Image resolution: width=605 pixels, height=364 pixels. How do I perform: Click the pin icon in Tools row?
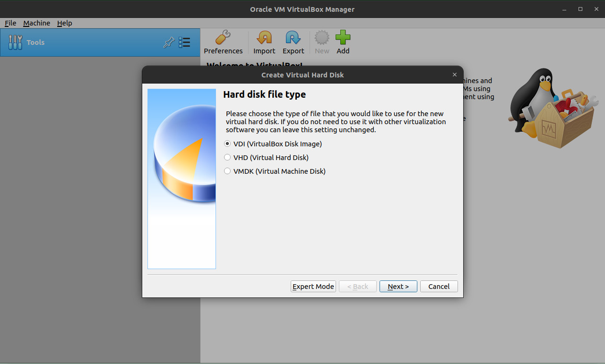coord(169,42)
